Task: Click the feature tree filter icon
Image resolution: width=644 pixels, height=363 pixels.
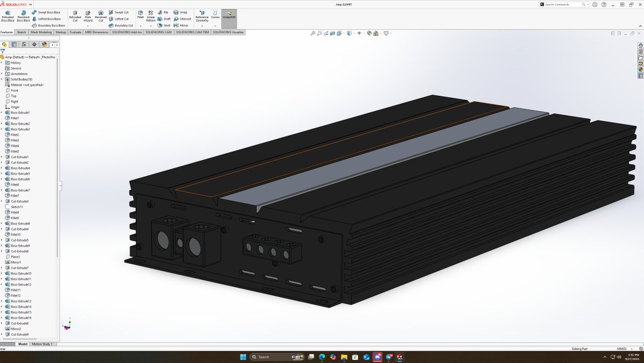Action: 3,52
